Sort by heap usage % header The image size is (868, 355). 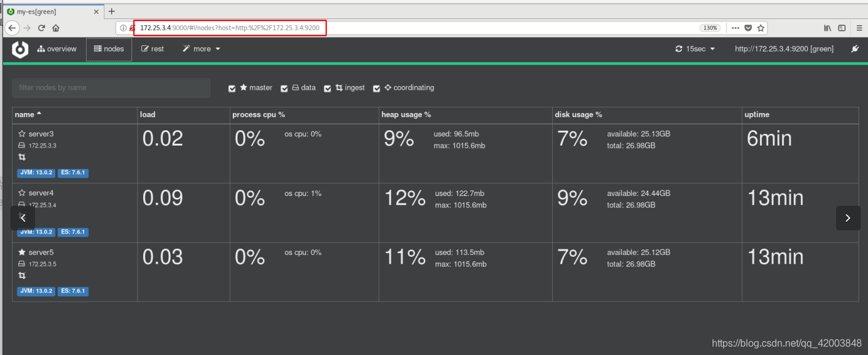pyautogui.click(x=406, y=115)
